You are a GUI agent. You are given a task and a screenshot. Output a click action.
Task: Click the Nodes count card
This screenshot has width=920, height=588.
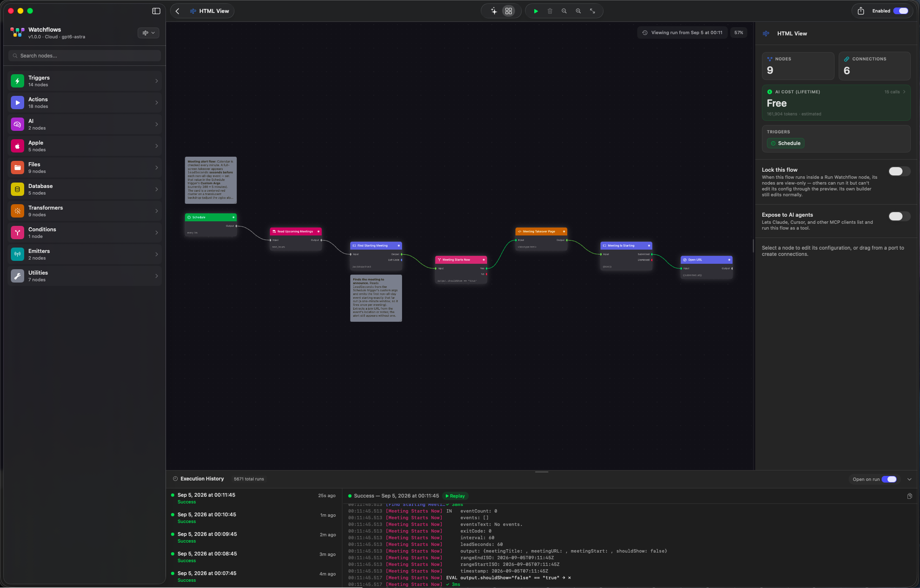(798, 66)
